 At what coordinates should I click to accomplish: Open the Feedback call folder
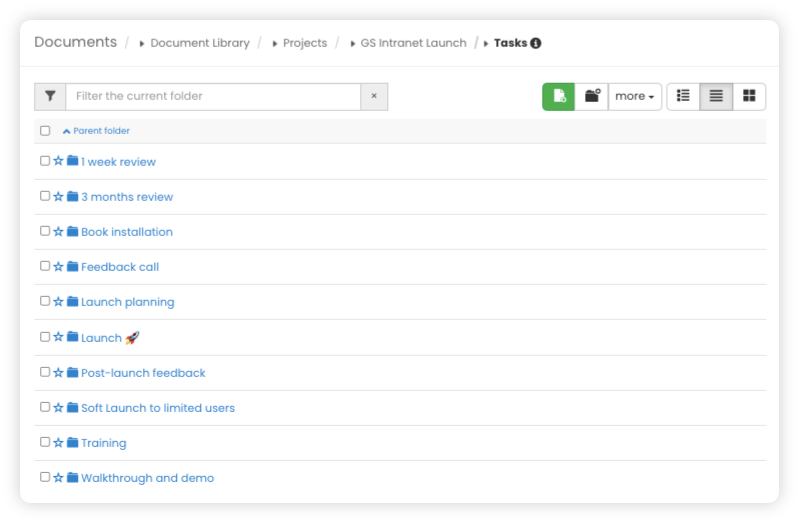[120, 267]
